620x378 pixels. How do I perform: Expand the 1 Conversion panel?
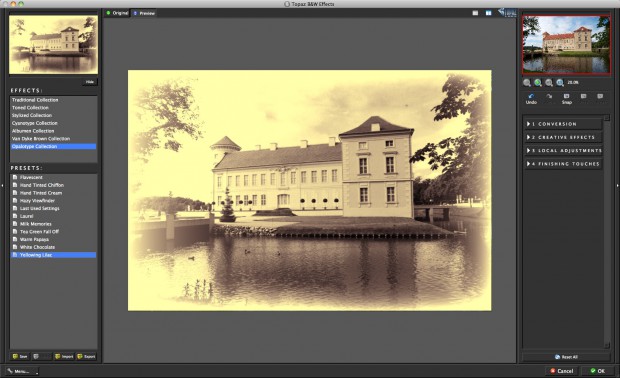tap(563, 124)
